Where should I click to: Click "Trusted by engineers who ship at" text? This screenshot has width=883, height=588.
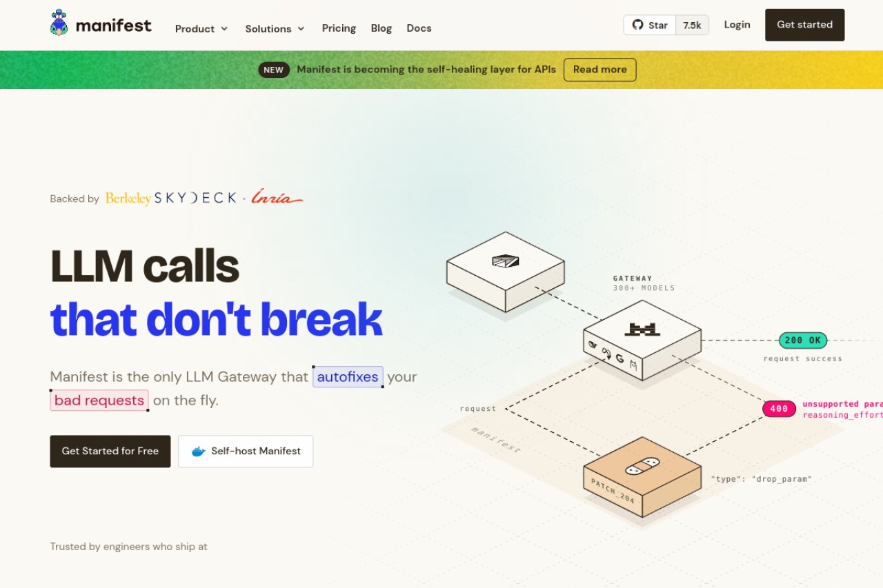point(128,547)
